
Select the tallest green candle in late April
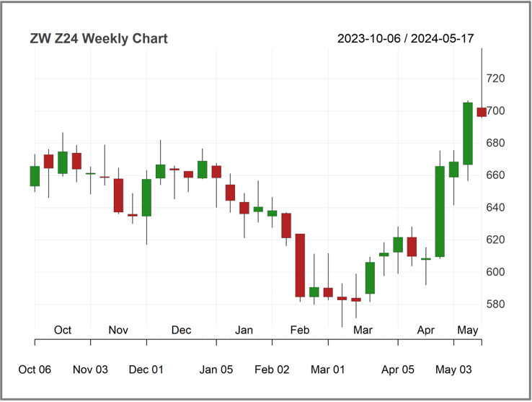click(440, 211)
